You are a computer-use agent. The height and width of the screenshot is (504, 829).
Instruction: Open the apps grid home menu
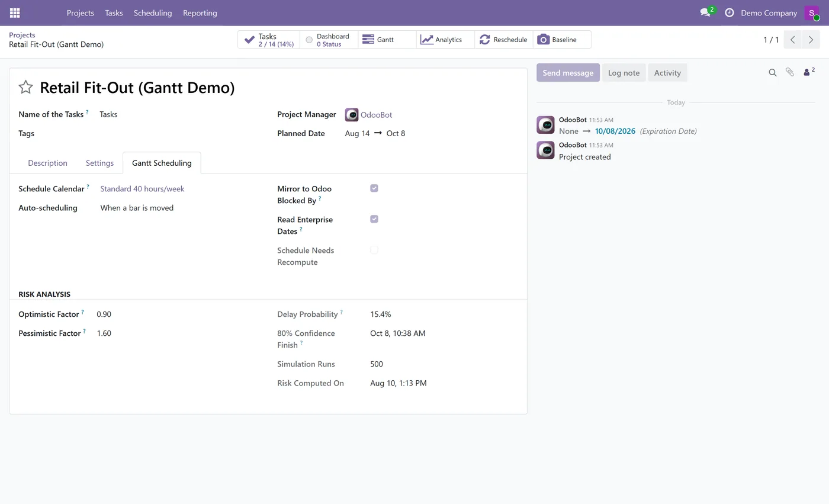pyautogui.click(x=15, y=12)
